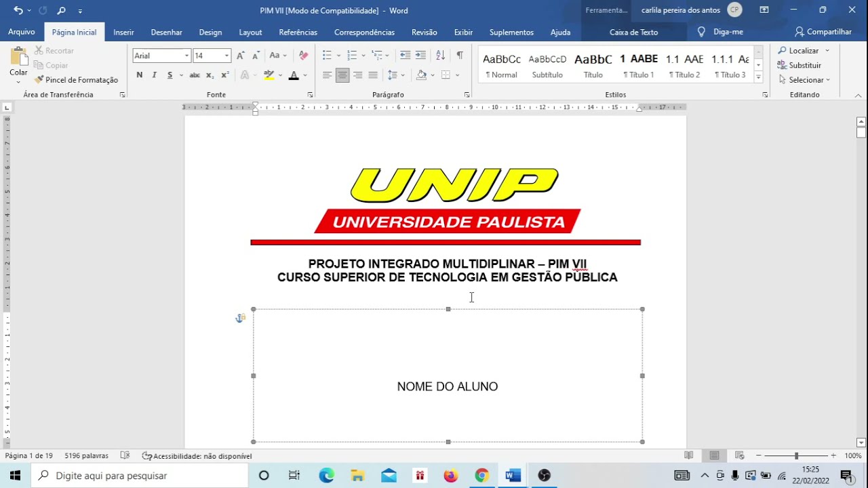Click Substituir replace button
Viewport: 868px width, 488px height.
[x=799, y=65]
